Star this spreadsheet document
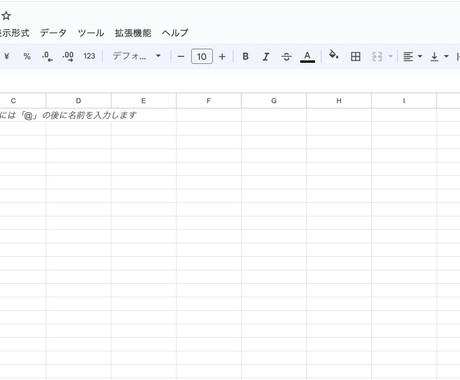Screen dimensions: 460x380 [x=6, y=16]
